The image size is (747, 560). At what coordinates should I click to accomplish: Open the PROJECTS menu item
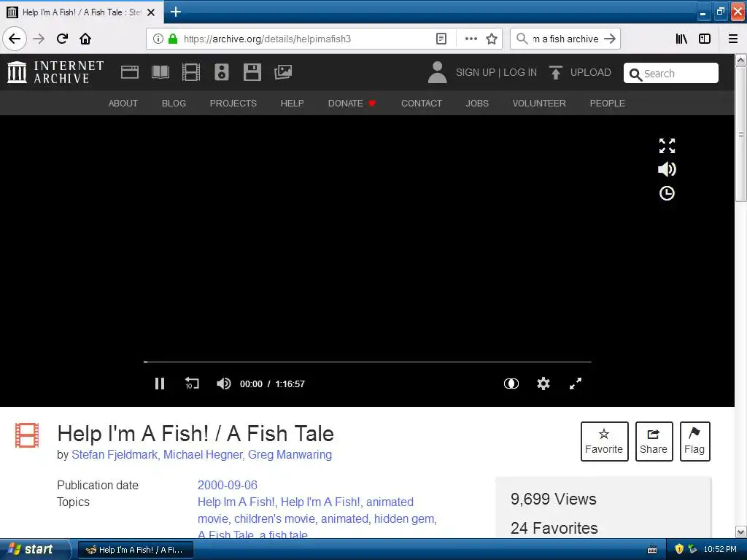pyautogui.click(x=233, y=104)
